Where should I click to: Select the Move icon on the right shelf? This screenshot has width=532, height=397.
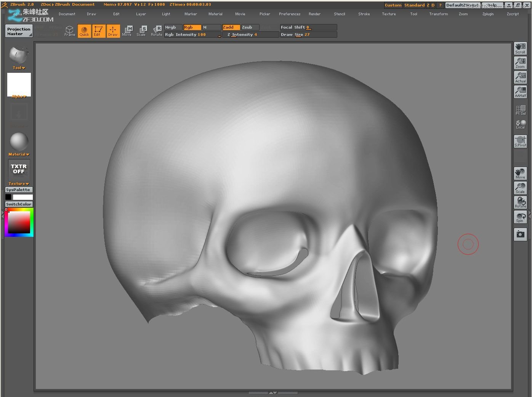pyautogui.click(x=520, y=174)
